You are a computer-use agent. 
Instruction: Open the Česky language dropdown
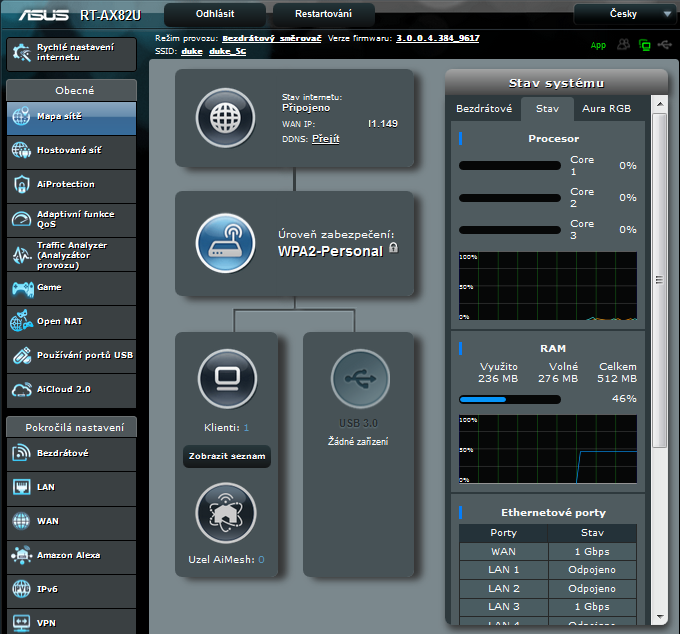coord(626,14)
